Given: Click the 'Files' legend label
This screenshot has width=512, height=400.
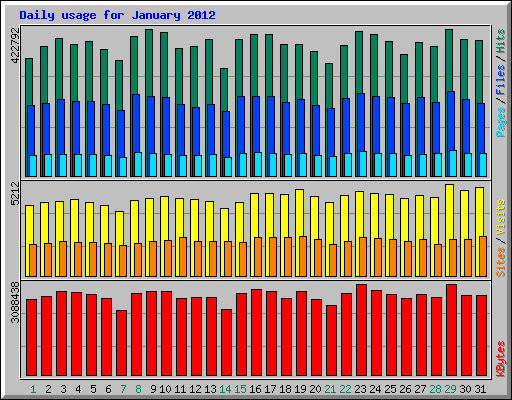Looking at the screenshot, I should pyautogui.click(x=501, y=80).
